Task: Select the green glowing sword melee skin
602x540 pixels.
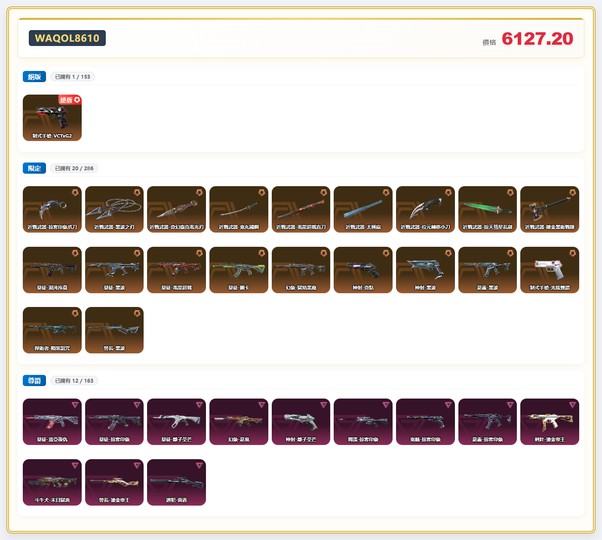Action: pyautogui.click(x=487, y=209)
